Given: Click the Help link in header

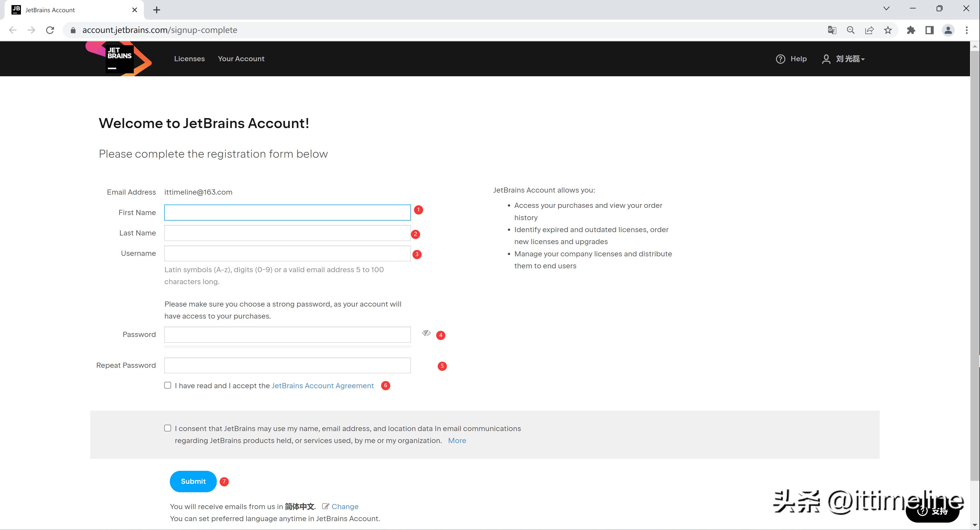Looking at the screenshot, I should click(799, 59).
